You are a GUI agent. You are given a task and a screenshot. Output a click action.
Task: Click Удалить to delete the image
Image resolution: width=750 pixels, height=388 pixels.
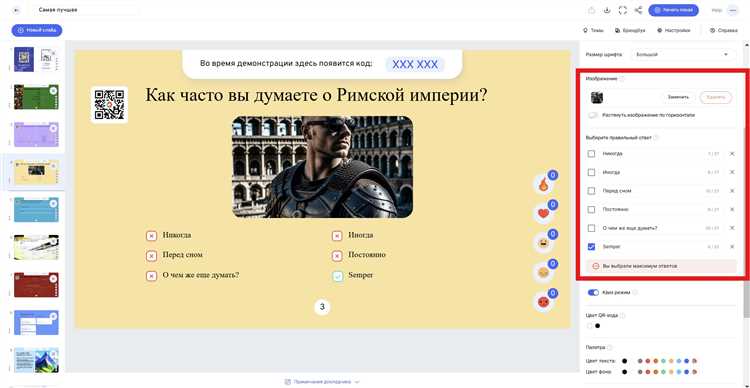[716, 97]
